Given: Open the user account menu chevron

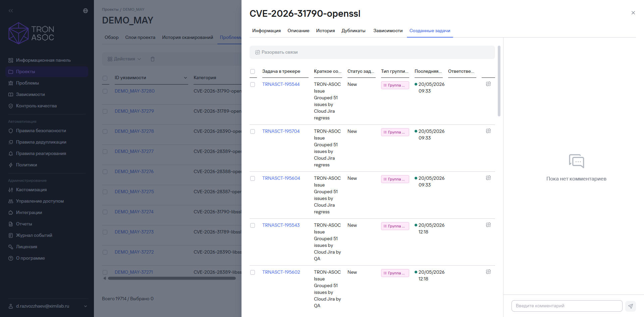Looking at the screenshot, I should point(86,306).
